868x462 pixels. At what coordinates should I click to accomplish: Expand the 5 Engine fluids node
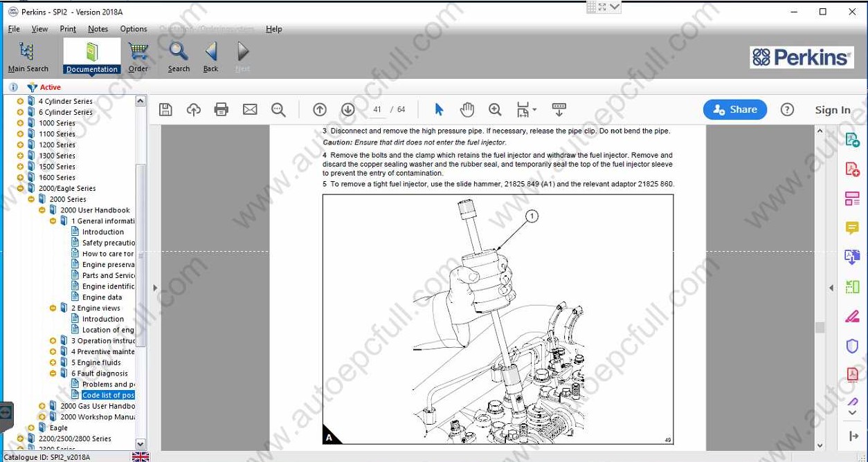tap(53, 362)
